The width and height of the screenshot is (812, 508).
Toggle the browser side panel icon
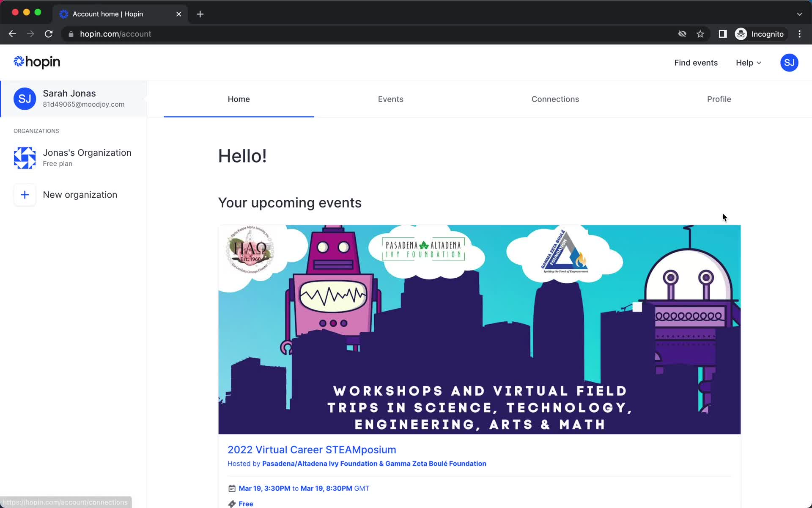click(x=722, y=34)
